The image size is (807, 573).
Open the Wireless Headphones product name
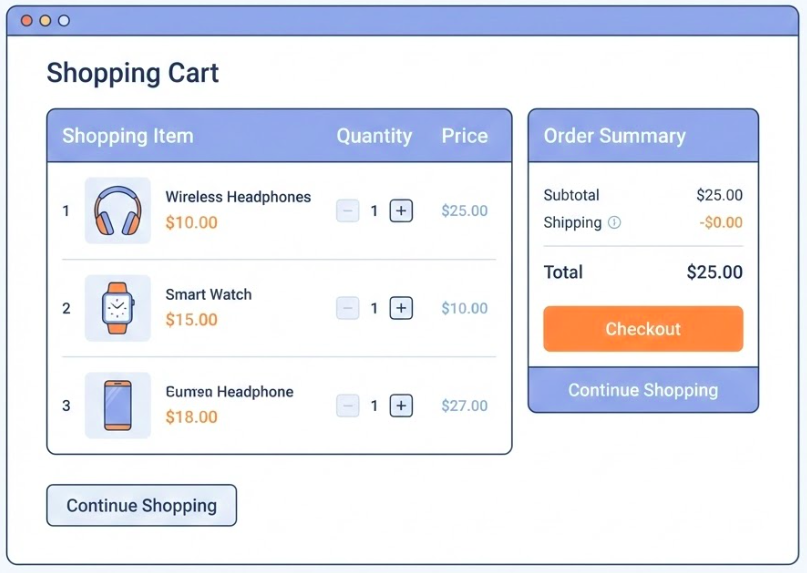pos(238,197)
